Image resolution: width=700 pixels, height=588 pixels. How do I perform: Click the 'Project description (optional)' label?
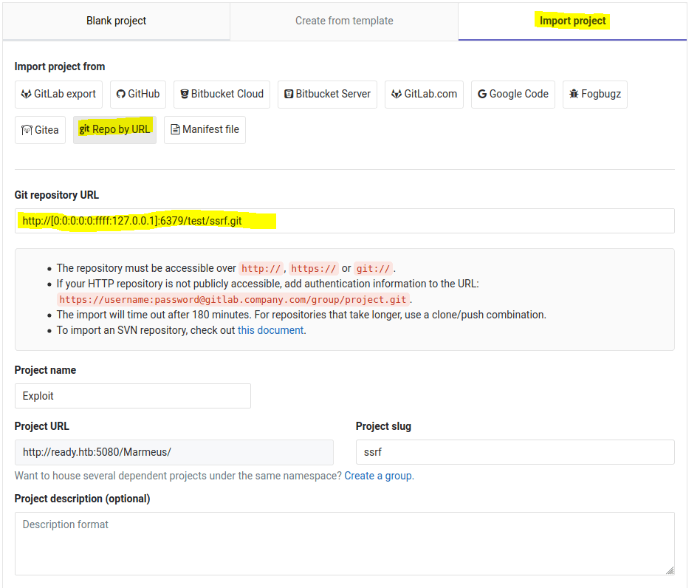pyautogui.click(x=82, y=499)
